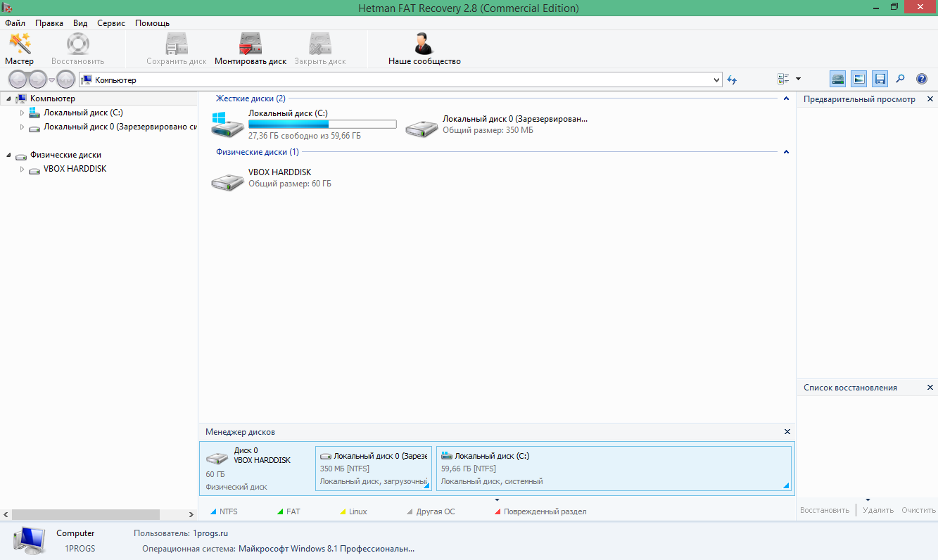Open the address bar dropdown arrow

pos(717,80)
